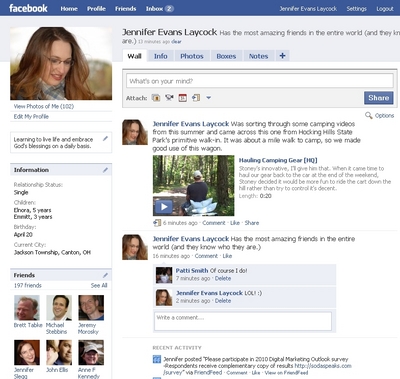Open View Photos of Me (102)
Screen dimensions: 400x379
[x=44, y=106]
